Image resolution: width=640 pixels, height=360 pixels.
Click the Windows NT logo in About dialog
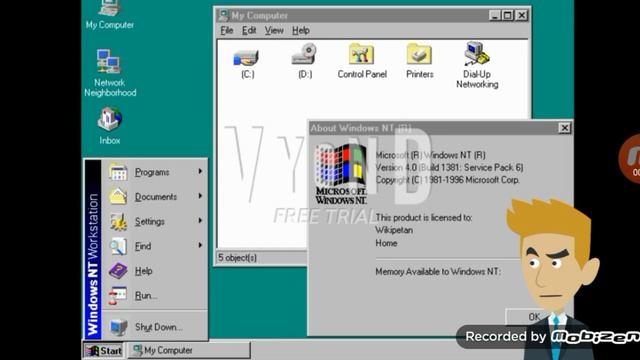341,174
